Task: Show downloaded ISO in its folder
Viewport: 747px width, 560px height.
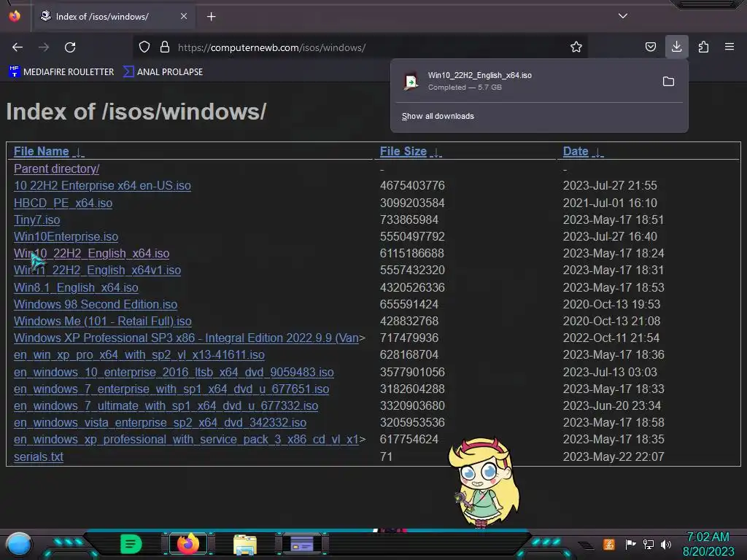Action: pyautogui.click(x=668, y=82)
